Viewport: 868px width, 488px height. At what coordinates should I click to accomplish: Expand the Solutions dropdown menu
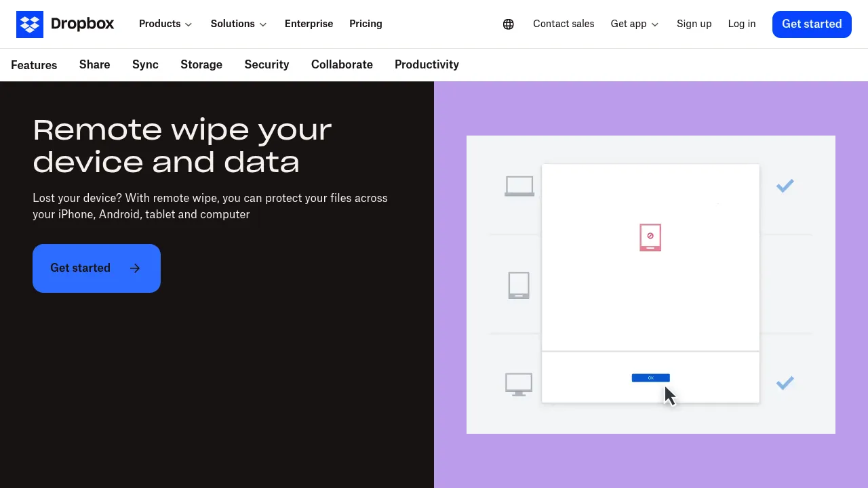point(239,24)
